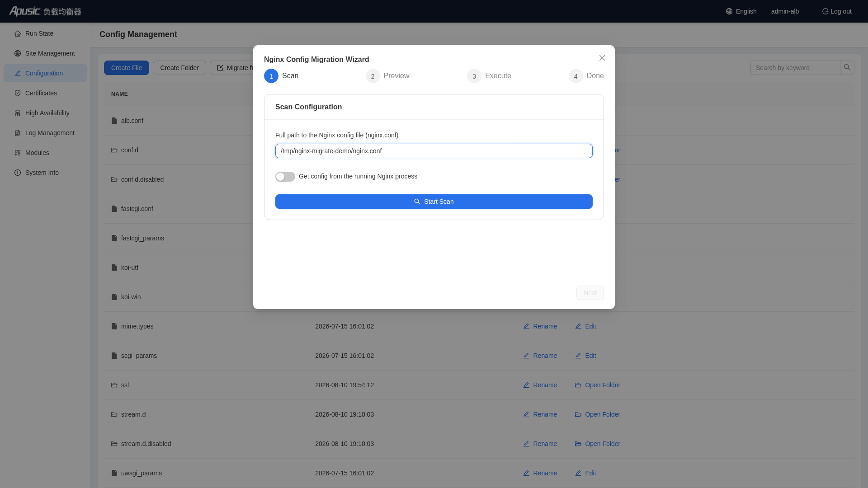Viewport: 868px width, 488px height.
Task: Click the admin-alb username
Action: [x=785, y=11]
